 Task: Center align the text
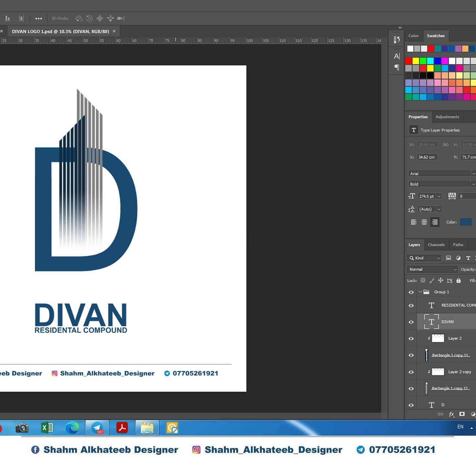pyautogui.click(x=424, y=222)
